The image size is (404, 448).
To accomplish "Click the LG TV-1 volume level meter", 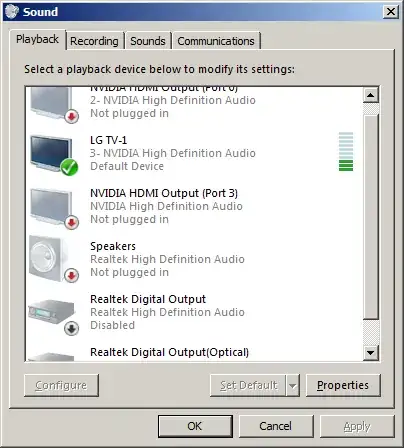I will tap(346, 152).
